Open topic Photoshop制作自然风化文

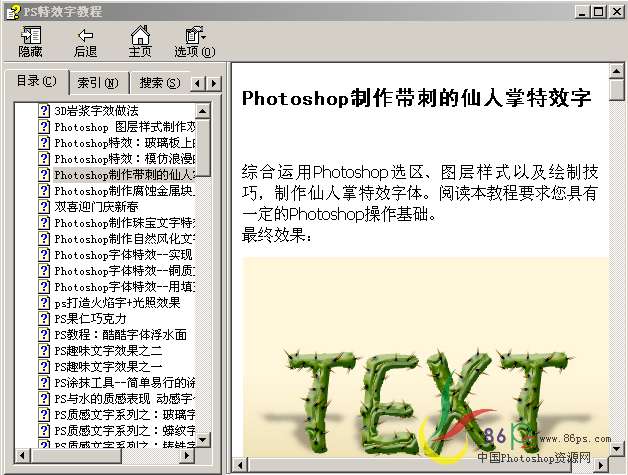125,239
